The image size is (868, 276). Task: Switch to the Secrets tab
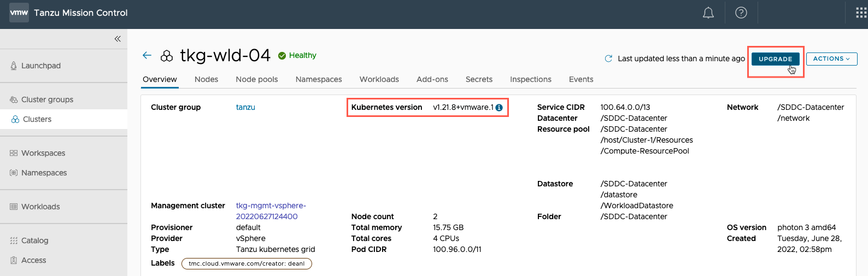(479, 79)
